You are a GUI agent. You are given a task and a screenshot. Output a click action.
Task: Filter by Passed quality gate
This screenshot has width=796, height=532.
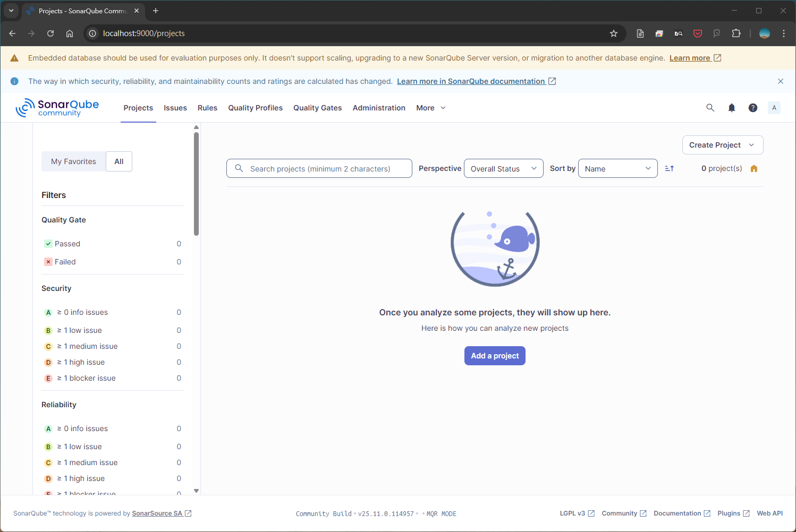point(67,244)
